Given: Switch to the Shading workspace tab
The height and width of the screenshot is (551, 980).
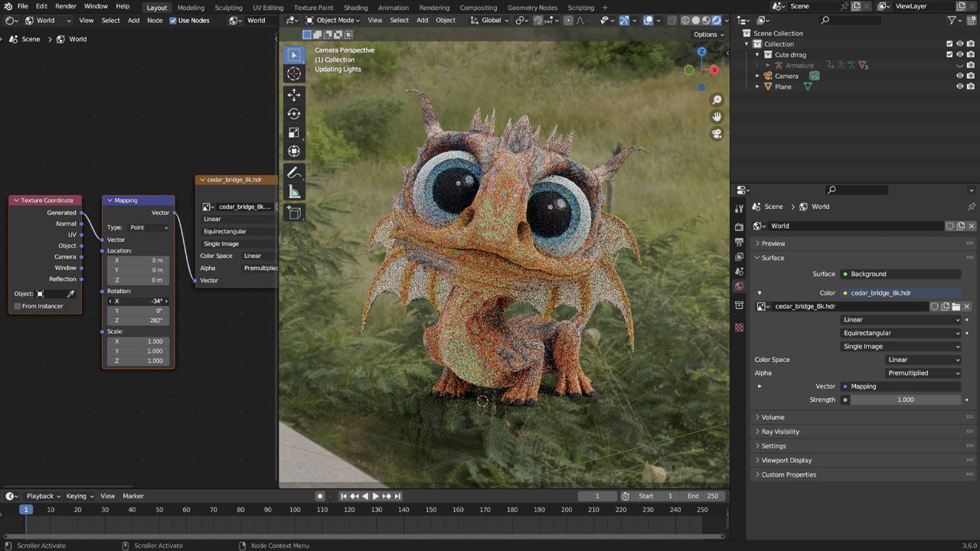Looking at the screenshot, I should pos(355,8).
